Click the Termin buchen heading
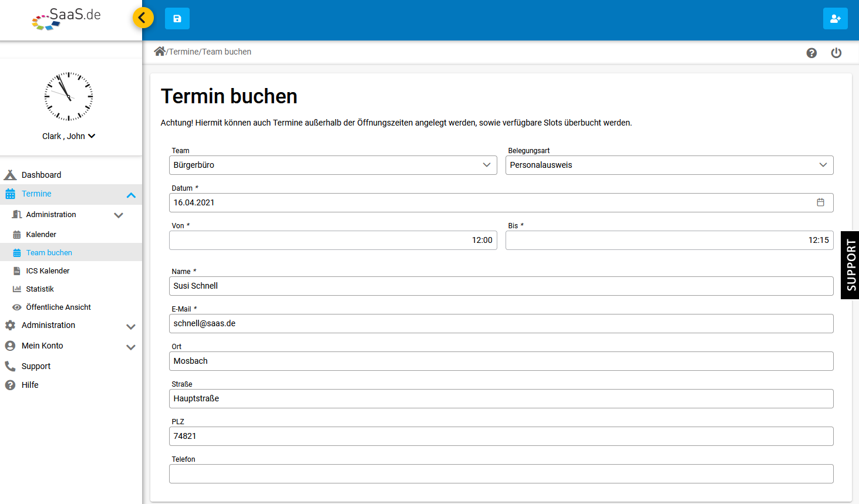 click(x=229, y=96)
